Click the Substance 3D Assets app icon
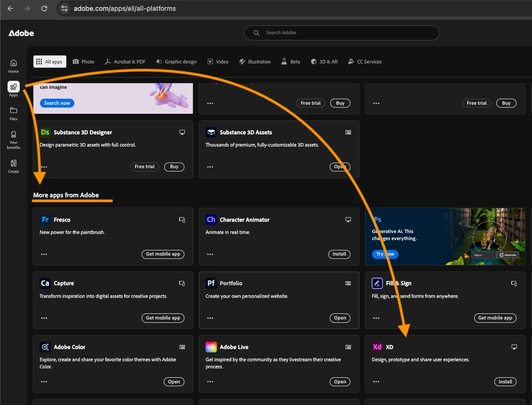This screenshot has width=532, height=405. (211, 132)
